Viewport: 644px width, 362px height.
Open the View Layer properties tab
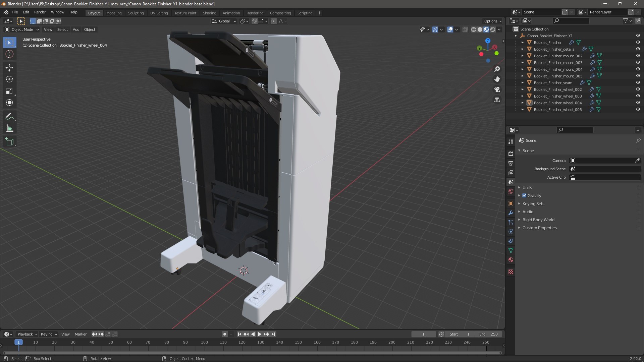(511, 172)
